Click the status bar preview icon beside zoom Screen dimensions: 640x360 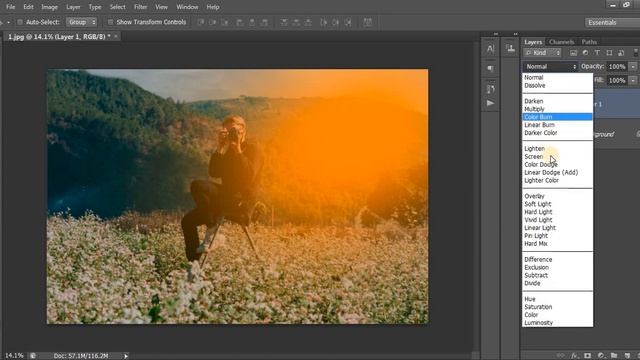[33, 356]
